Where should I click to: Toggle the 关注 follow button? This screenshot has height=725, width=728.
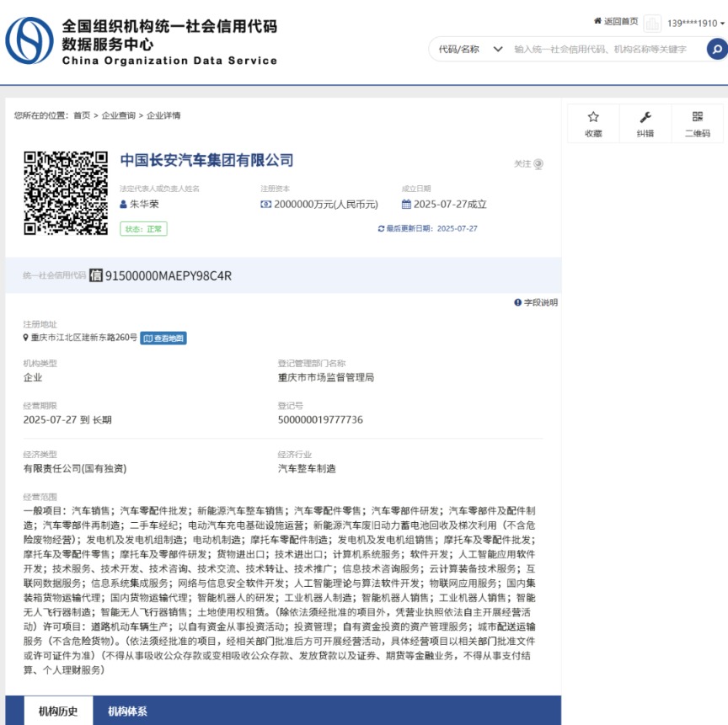[528, 163]
